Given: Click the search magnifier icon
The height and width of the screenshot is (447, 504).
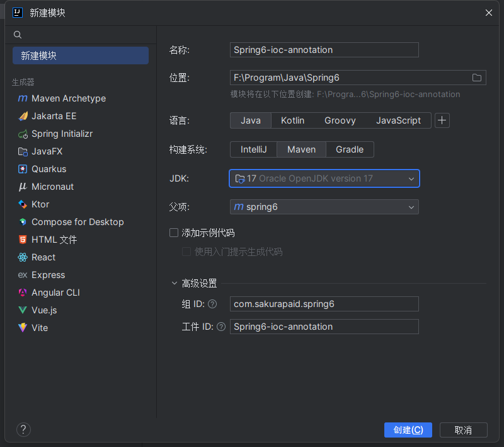Looking at the screenshot, I should (x=18, y=35).
